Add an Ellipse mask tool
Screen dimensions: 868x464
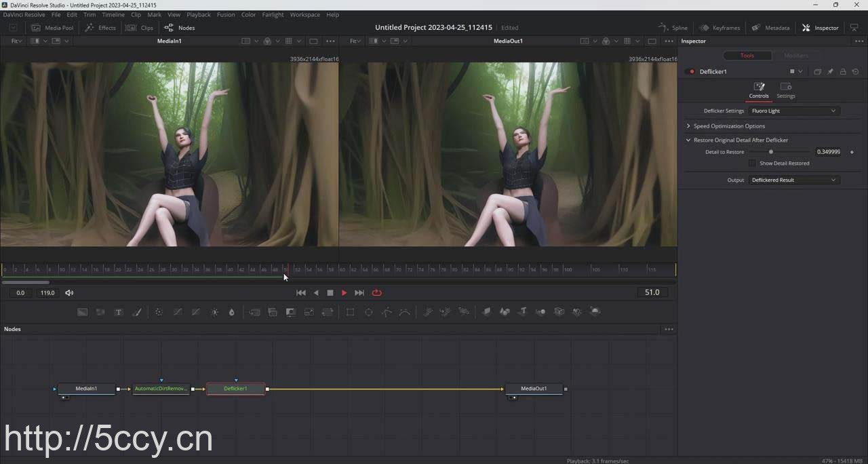369,312
